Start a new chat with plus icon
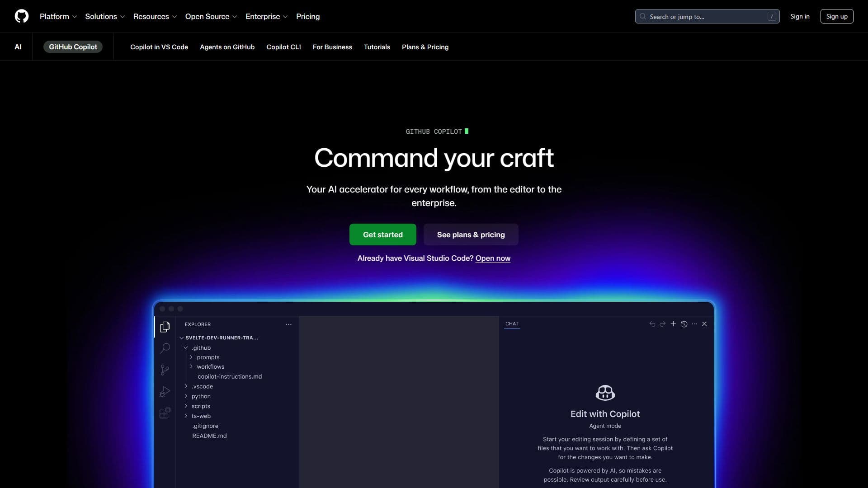 tap(673, 324)
